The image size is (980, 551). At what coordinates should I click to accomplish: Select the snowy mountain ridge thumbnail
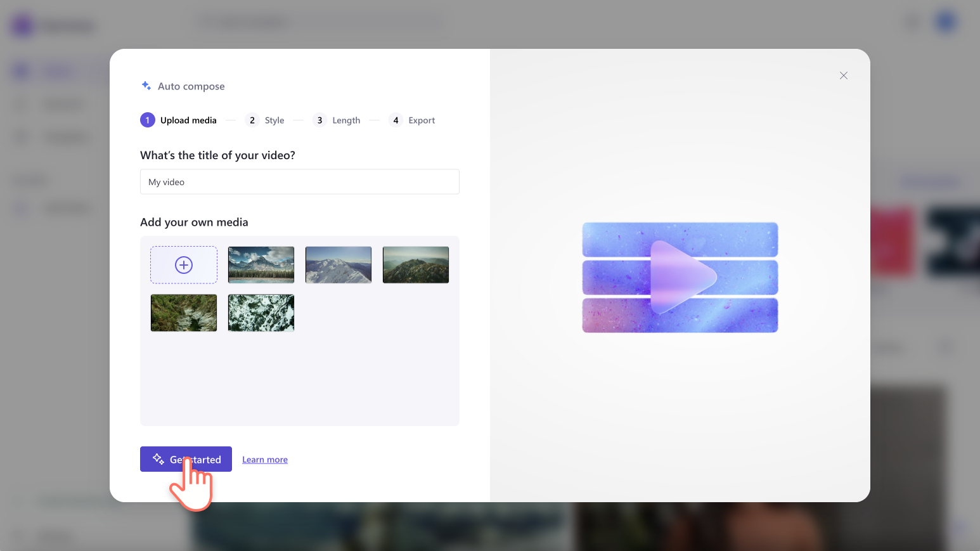pyautogui.click(x=338, y=264)
